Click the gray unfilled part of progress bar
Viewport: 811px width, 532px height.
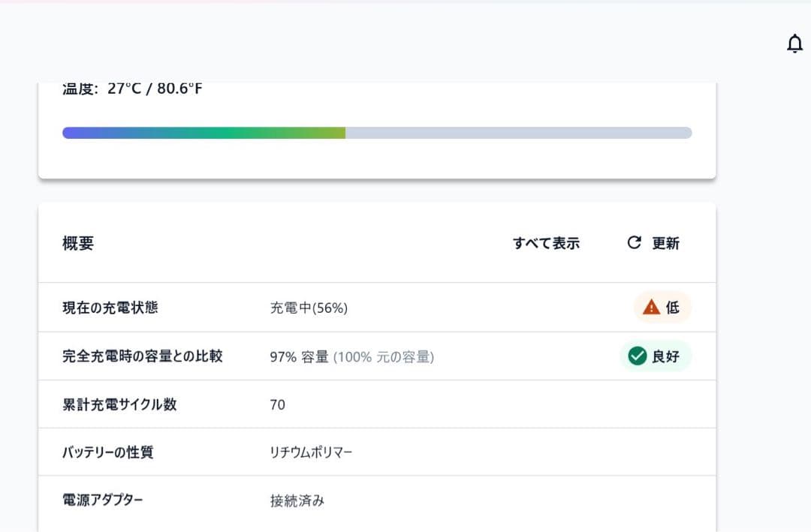click(518, 133)
